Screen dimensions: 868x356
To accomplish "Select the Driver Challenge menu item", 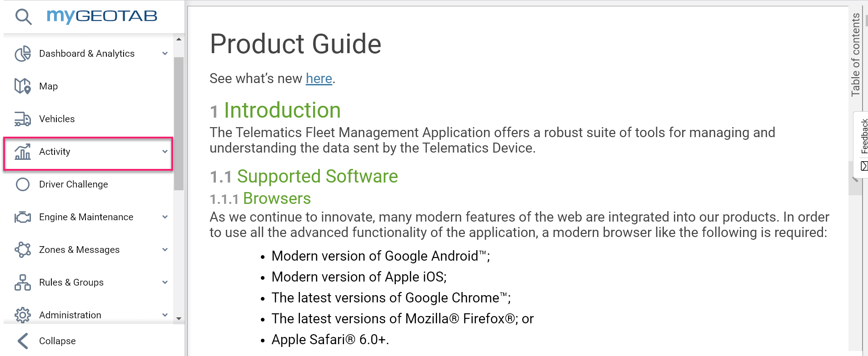I will click(x=88, y=184).
